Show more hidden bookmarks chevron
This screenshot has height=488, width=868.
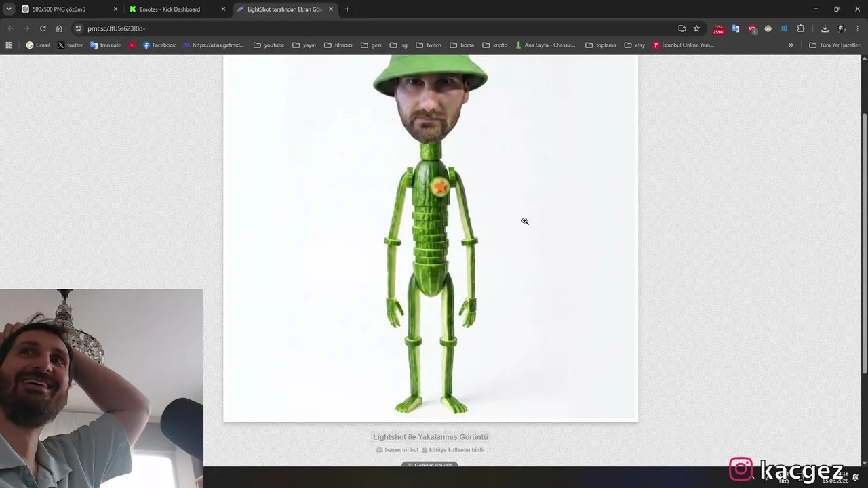791,45
